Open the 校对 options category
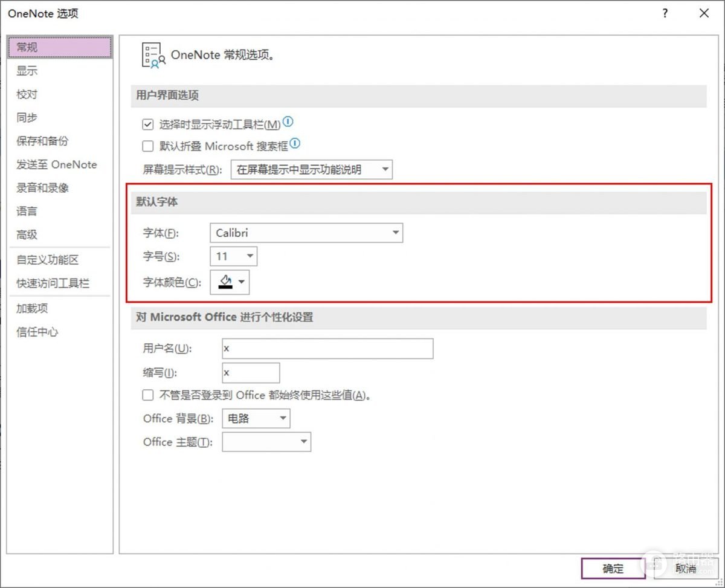Viewport: 725px width, 588px height. [x=27, y=94]
